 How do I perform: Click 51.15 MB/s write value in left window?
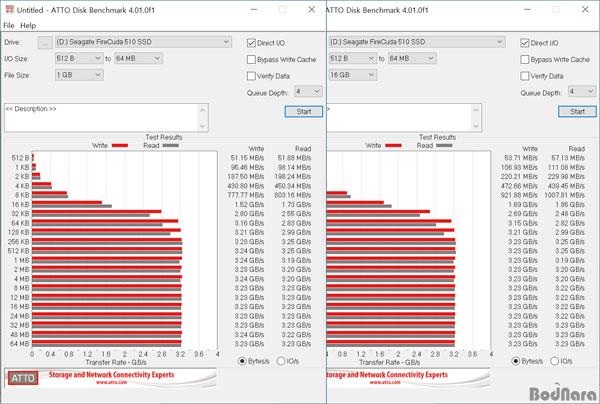click(247, 158)
